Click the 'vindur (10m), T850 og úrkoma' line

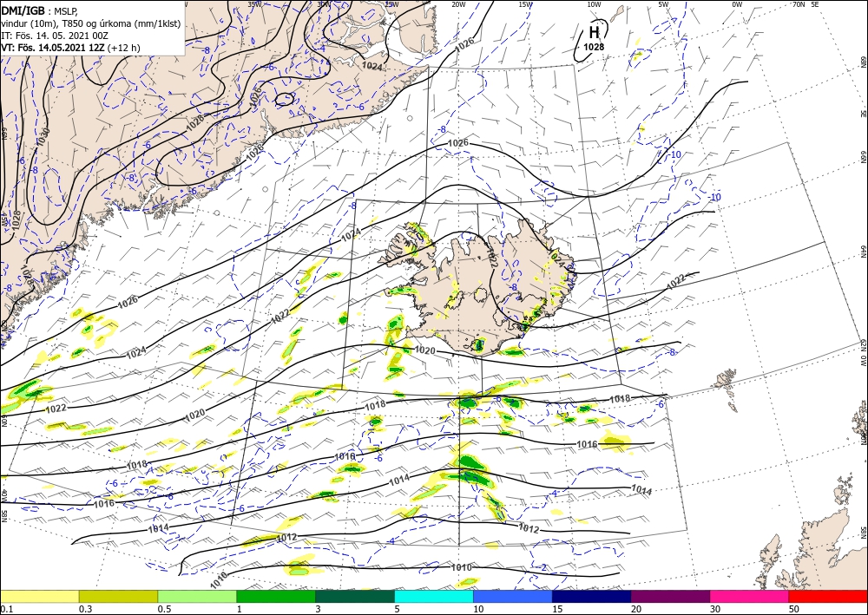91,23
